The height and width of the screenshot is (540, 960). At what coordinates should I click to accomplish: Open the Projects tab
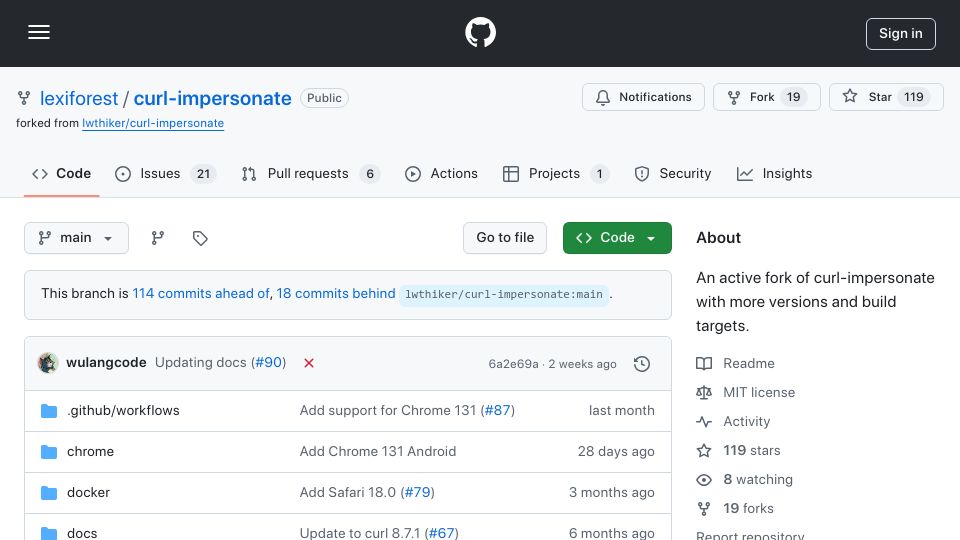tap(555, 174)
